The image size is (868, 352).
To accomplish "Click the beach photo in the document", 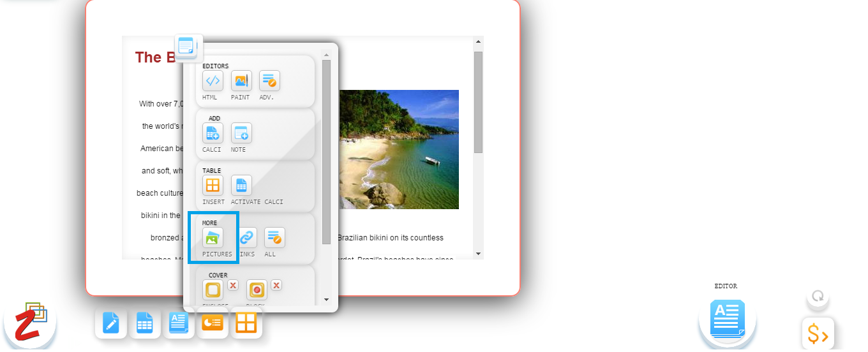I will tap(399, 149).
